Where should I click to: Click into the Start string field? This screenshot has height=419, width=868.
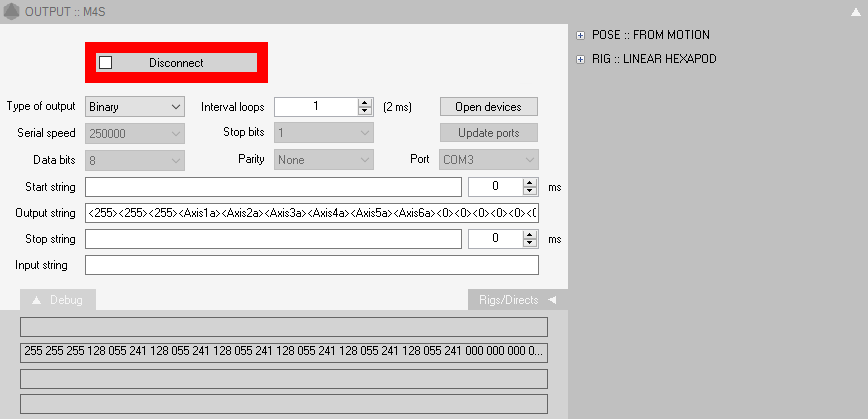point(273,187)
